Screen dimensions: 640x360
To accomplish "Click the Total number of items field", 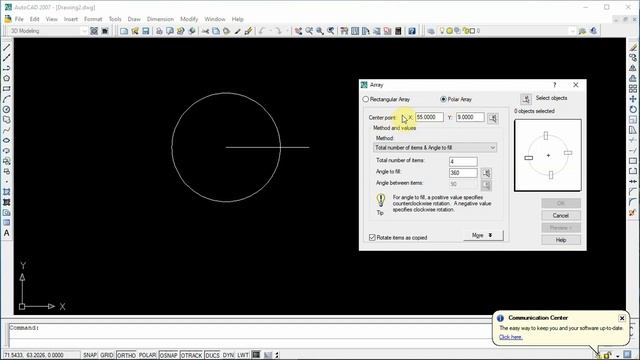I will [x=463, y=162].
